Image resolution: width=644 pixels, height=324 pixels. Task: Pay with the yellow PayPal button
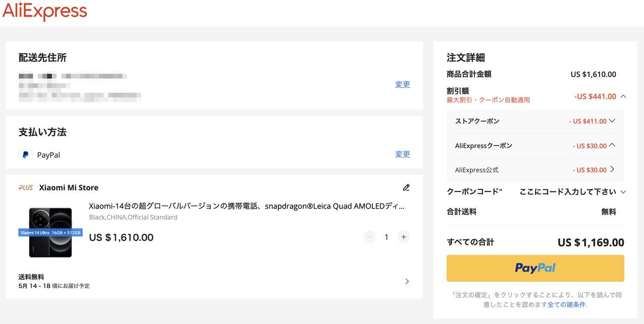coord(535,268)
